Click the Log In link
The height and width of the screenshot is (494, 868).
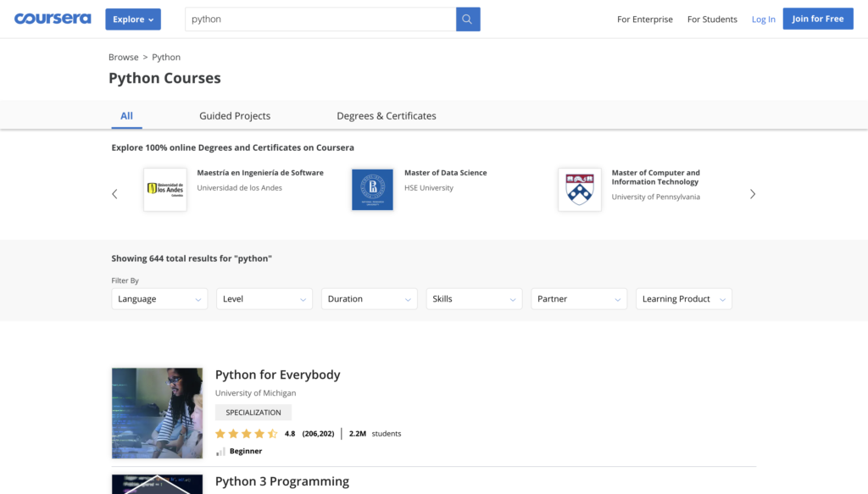click(764, 19)
